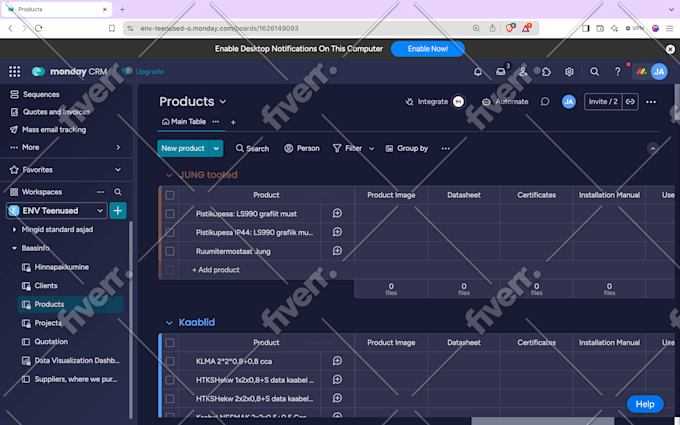Check the KLMA 2*2*0,8+0,8 cca row
The image size is (680, 425).
(170, 361)
